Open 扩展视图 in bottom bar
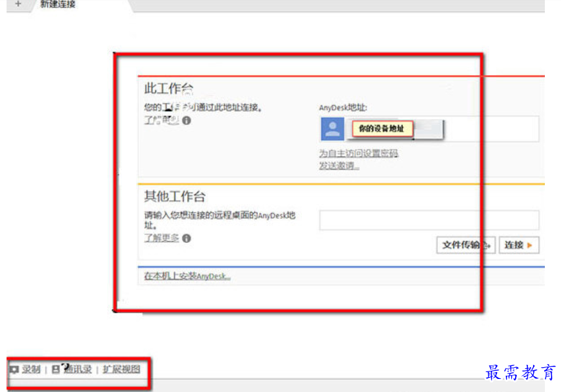The width and height of the screenshot is (561, 392). click(121, 369)
